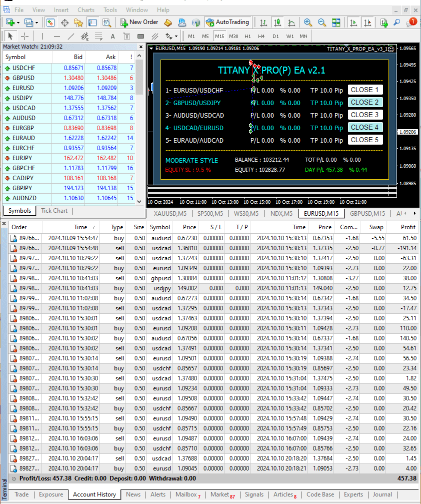Select the Fibonacci retracement tool

tap(99, 36)
